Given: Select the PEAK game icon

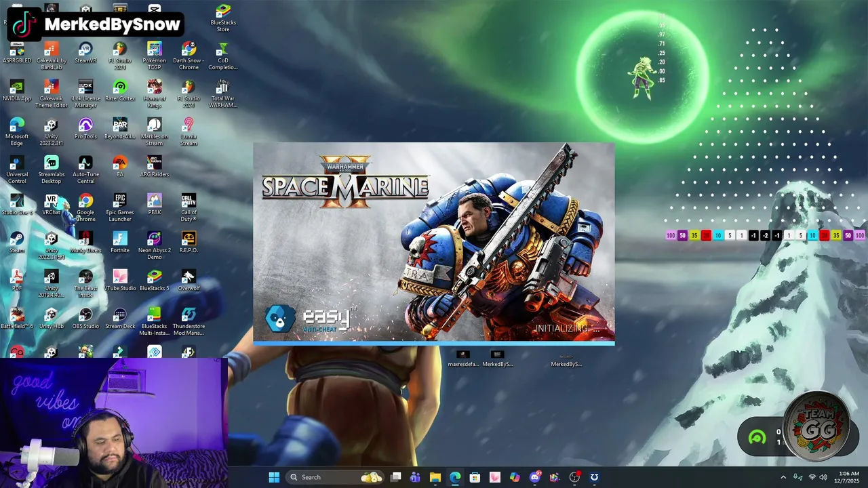Looking at the screenshot, I should [155, 204].
